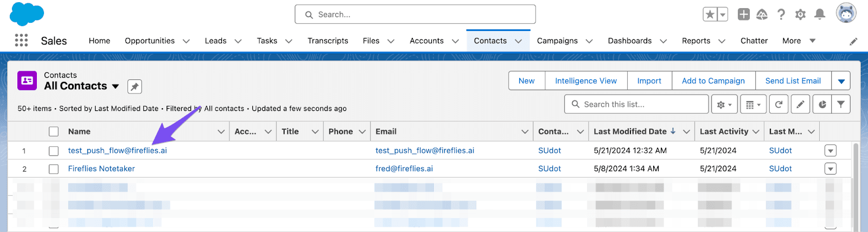Click the Add to Campaign button
The height and width of the screenshot is (232, 868).
pyautogui.click(x=713, y=81)
